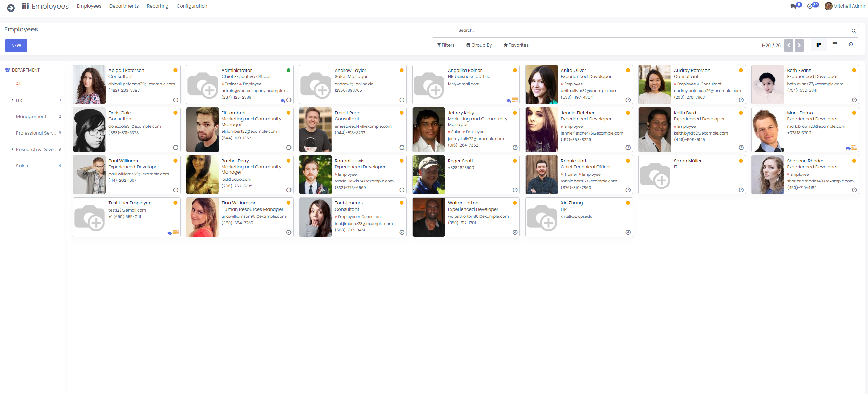This screenshot has height=394, width=868.
Task: Expand the Research & Development department
Action: coord(12,149)
